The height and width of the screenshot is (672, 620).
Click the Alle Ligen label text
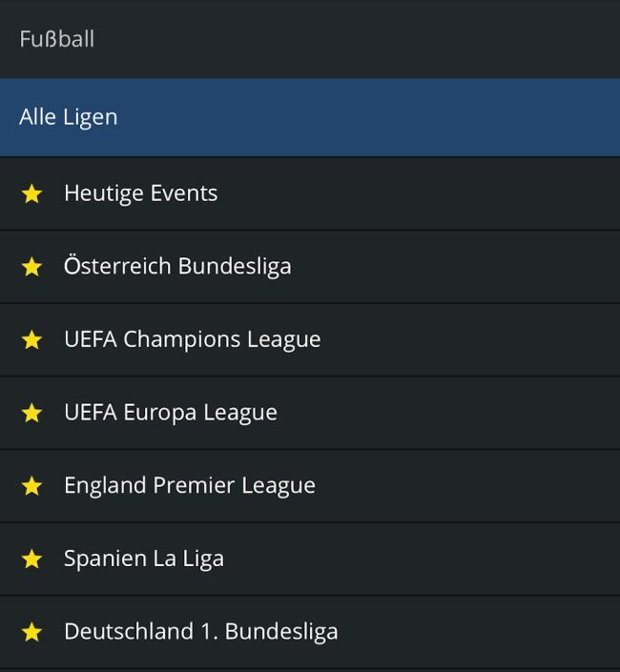click(68, 117)
